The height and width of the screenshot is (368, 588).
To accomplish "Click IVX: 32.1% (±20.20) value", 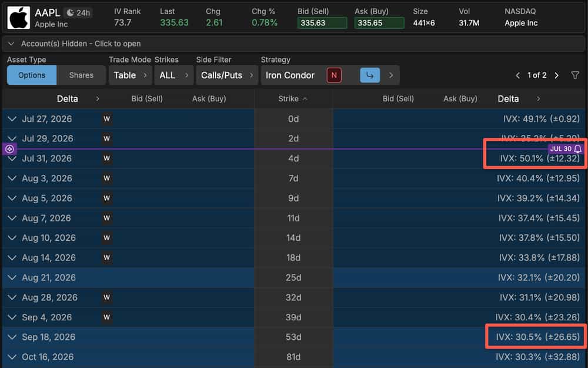I will (539, 277).
